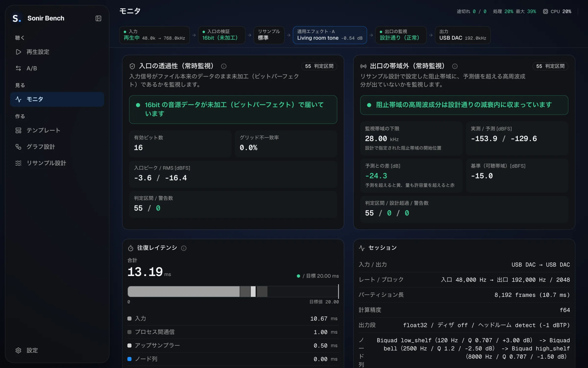The image size is (588, 368).
Task: Click the ノード列 legend blue swatch
Action: tap(130, 359)
